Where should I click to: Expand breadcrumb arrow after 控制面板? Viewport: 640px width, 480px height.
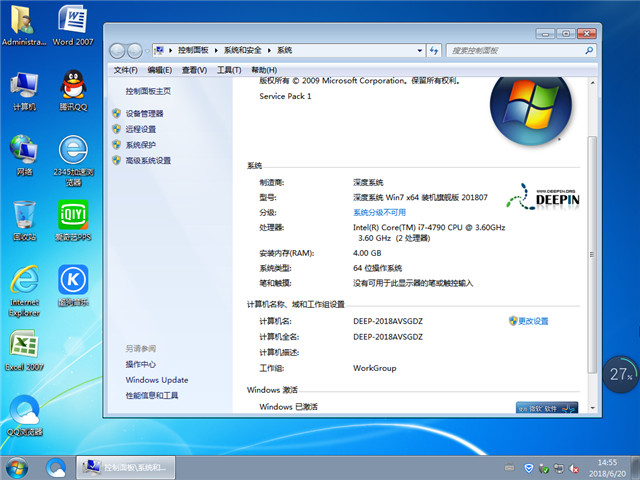tap(216, 51)
